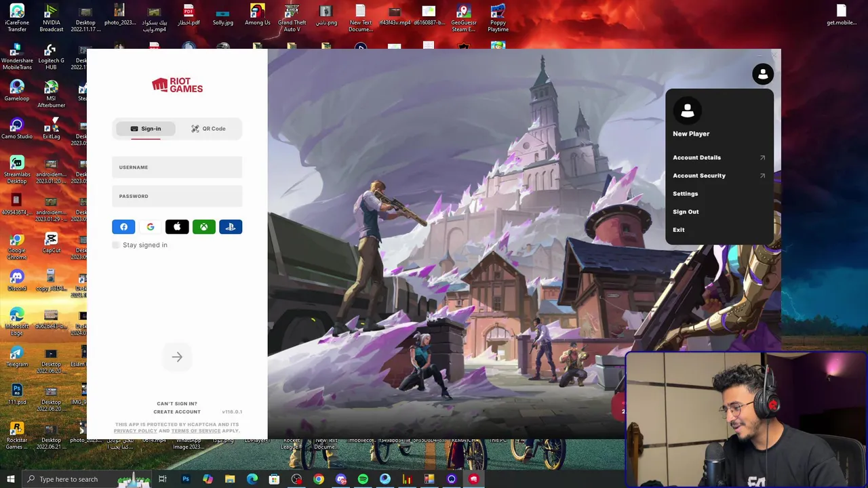
Task: Open the Terms of Service link
Action: click(x=196, y=431)
